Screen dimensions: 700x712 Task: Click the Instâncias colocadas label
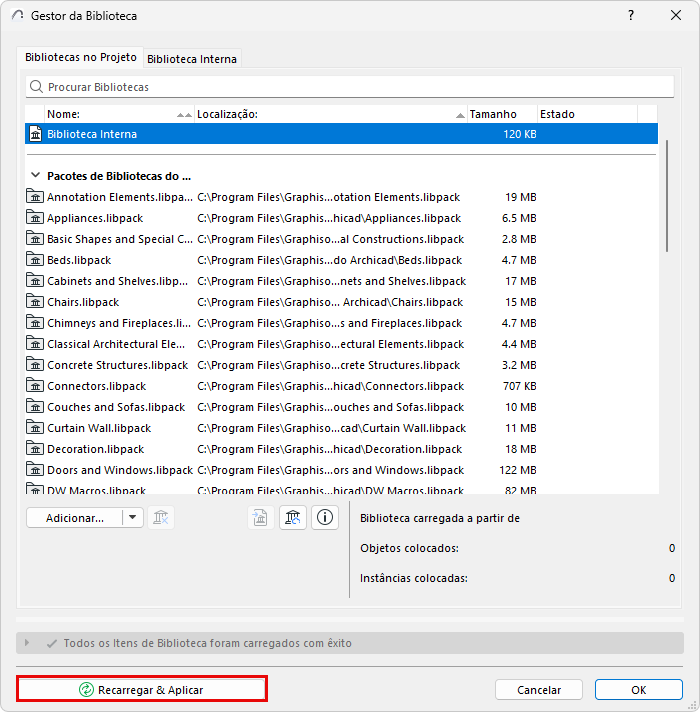tap(414, 578)
